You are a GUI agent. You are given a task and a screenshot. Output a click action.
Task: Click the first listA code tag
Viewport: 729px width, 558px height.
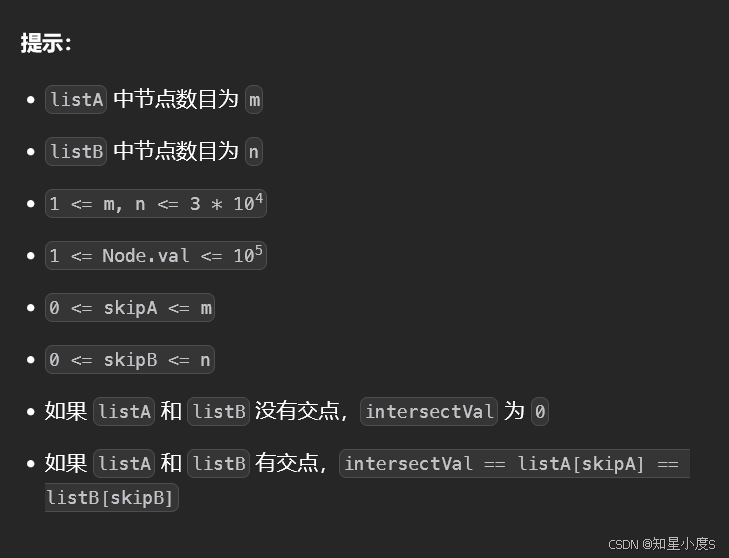pyautogui.click(x=76, y=100)
